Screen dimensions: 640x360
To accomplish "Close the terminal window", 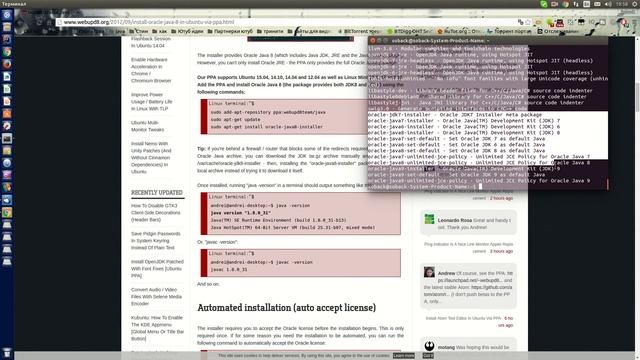I will (372, 41).
